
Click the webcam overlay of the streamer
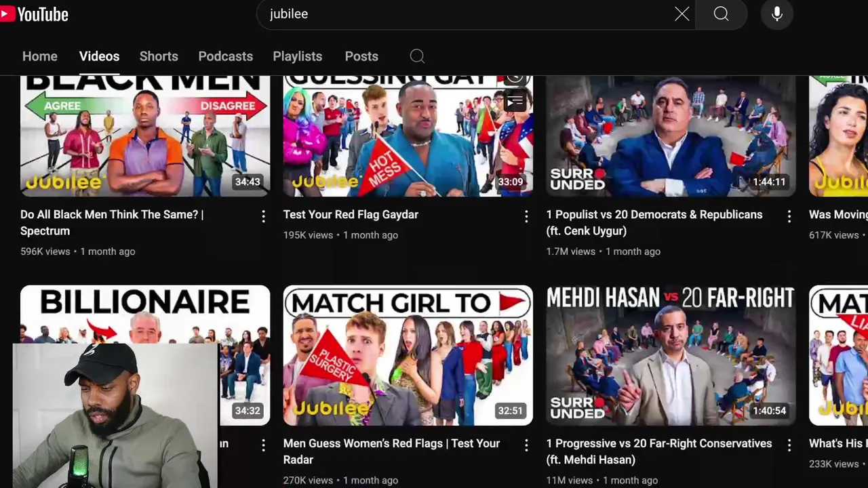(115, 415)
